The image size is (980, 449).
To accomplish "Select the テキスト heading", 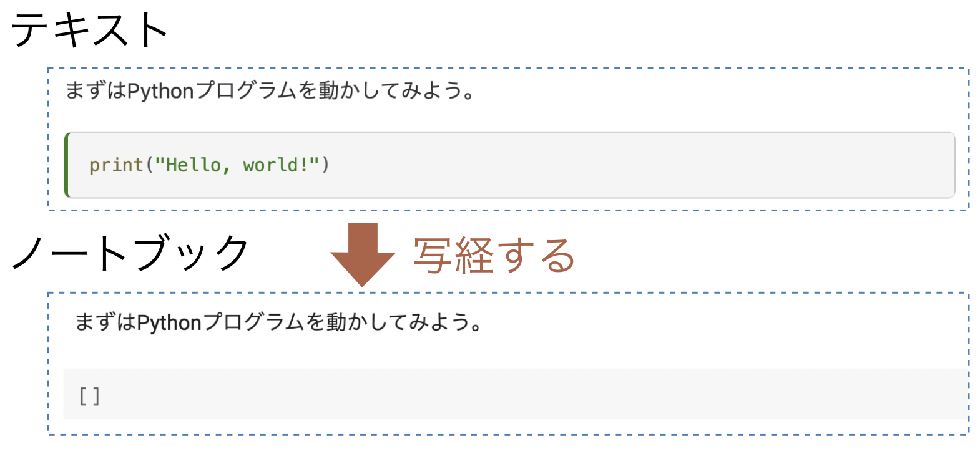I will click(90, 30).
